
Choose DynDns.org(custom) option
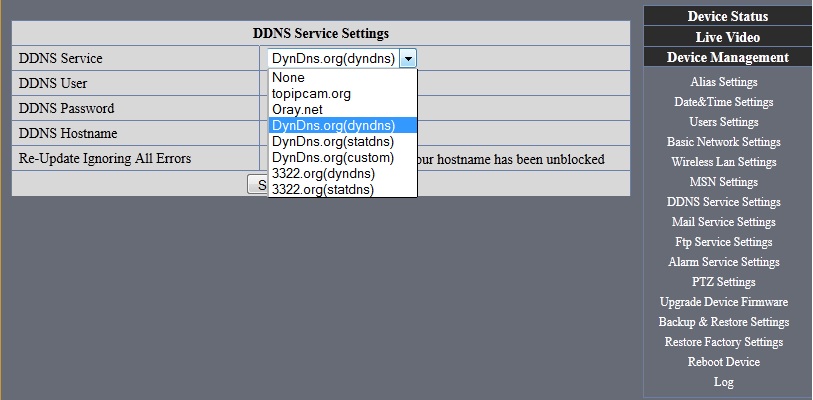click(x=342, y=157)
